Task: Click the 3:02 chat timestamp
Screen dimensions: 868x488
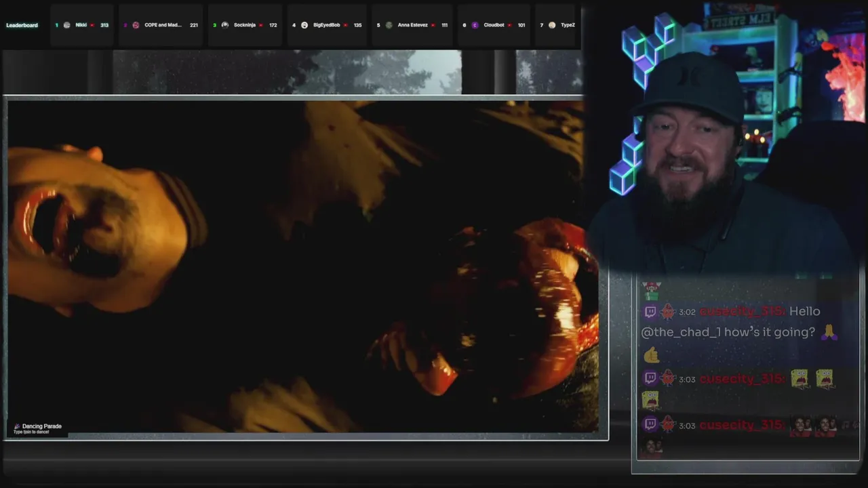Action: pyautogui.click(x=687, y=312)
